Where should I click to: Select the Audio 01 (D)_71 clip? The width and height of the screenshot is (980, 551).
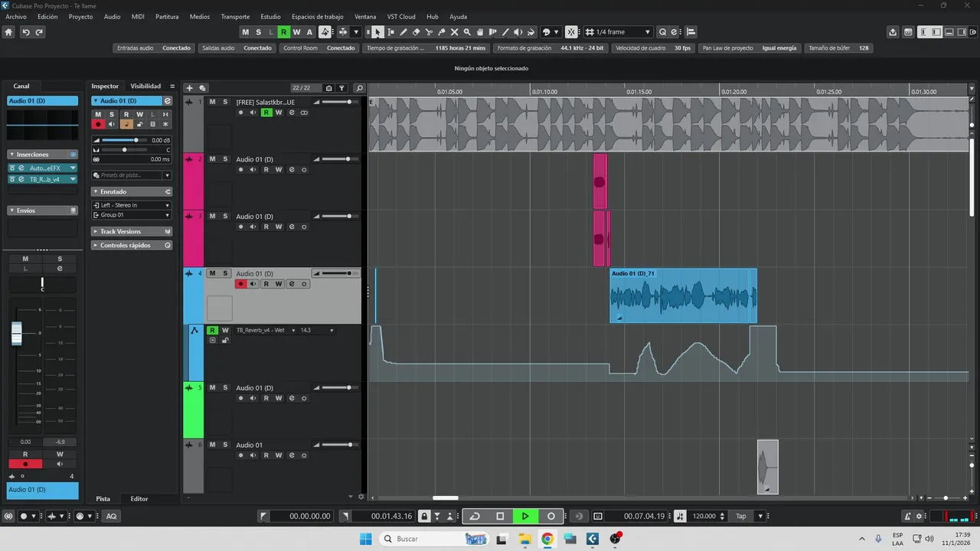tap(683, 295)
